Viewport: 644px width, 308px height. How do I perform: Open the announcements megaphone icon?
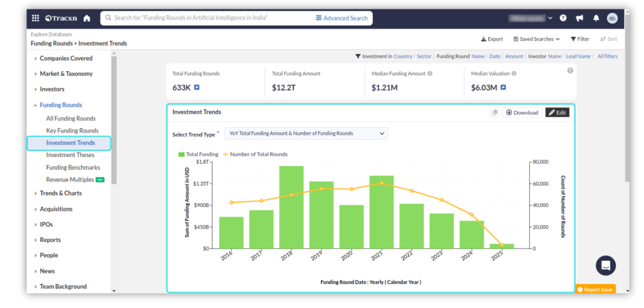[x=579, y=18]
